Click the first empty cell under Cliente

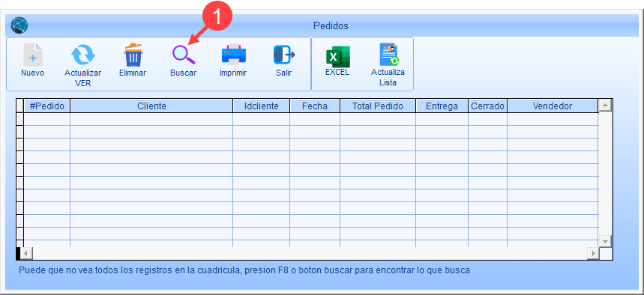pos(151,119)
